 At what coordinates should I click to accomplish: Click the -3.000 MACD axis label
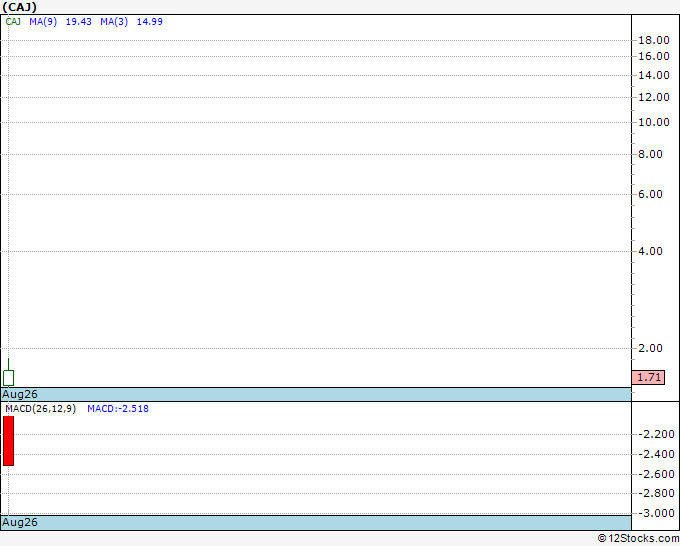click(657, 513)
